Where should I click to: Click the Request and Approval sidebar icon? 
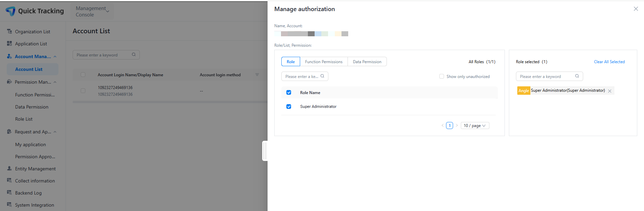9,131
